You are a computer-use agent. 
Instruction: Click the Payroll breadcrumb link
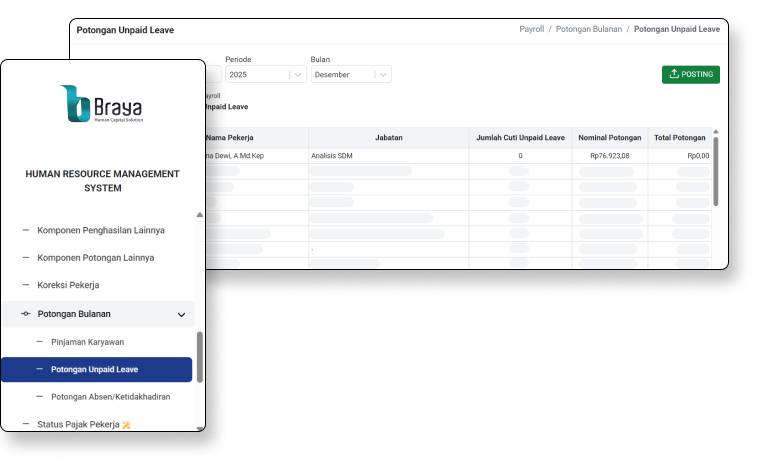pos(532,30)
